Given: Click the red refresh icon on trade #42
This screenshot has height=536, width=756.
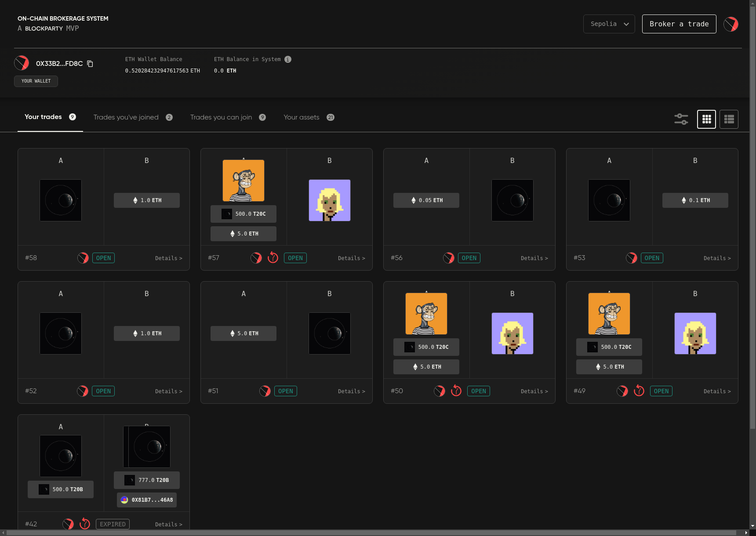Looking at the screenshot, I should click(85, 524).
